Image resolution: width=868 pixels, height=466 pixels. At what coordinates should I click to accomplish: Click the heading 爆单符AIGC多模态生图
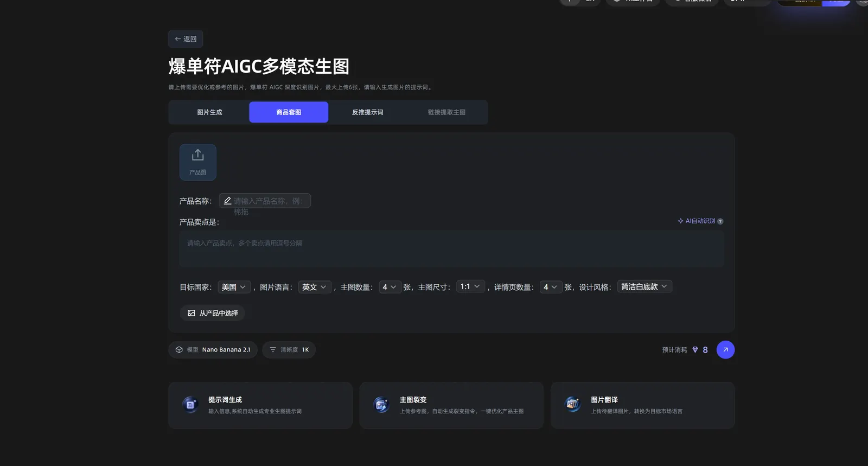pos(259,66)
